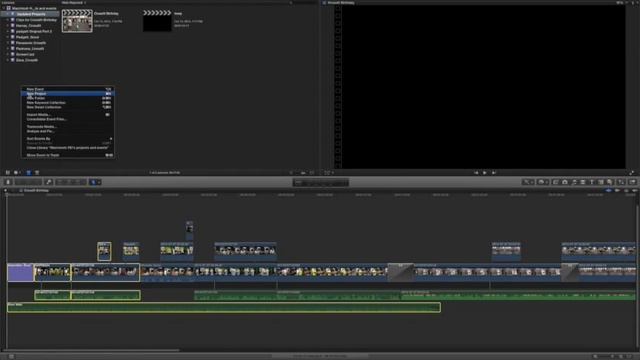Play the viewer video
The width and height of the screenshot is (640, 360).
point(484,173)
